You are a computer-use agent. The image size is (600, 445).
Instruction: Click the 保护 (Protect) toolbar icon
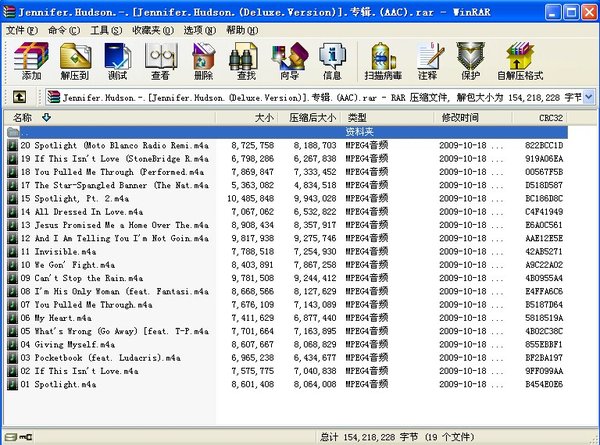click(470, 61)
